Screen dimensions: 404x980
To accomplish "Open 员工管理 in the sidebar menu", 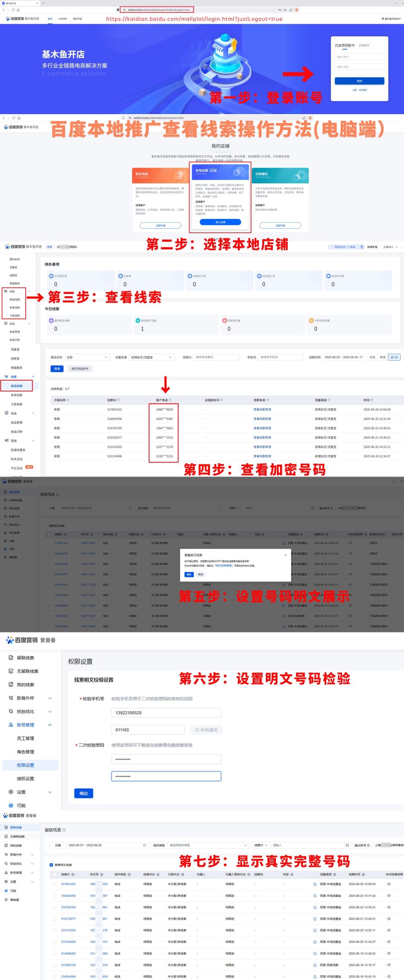I will [25, 738].
